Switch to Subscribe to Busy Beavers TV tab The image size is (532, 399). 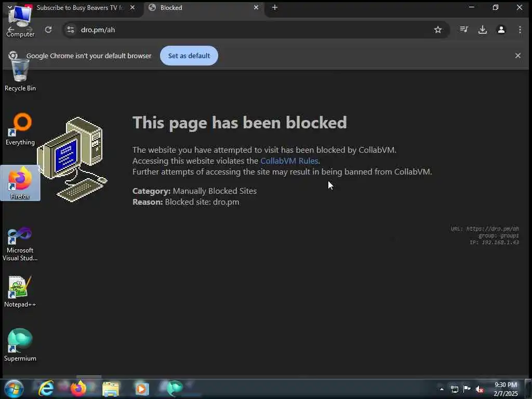tap(79, 7)
